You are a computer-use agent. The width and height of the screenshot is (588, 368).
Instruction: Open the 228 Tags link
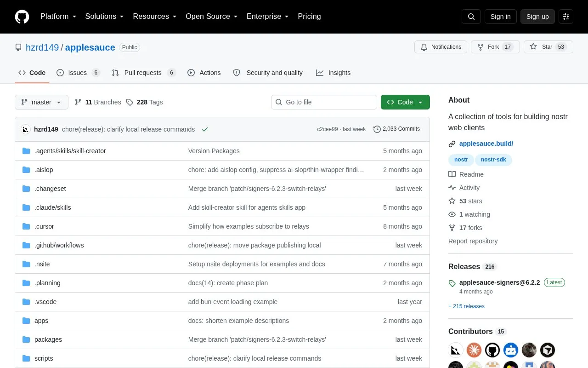(x=144, y=102)
